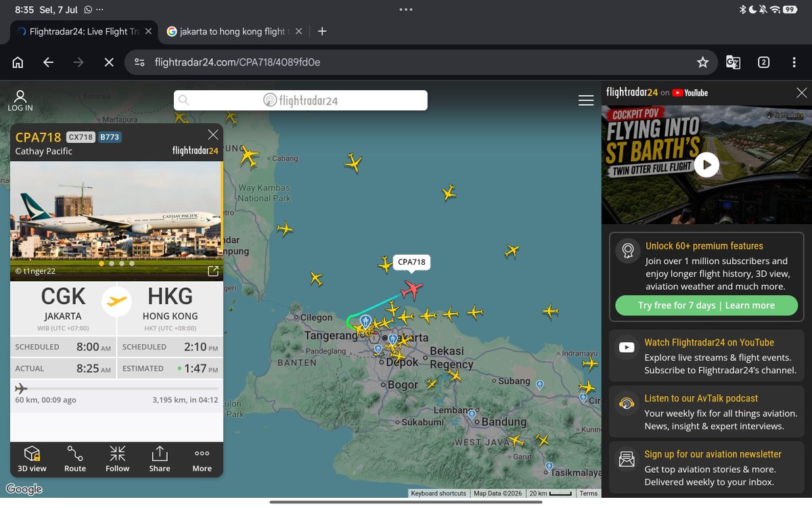This screenshot has width=812, height=508.
Task: Click the address bar URL
Action: point(238,62)
